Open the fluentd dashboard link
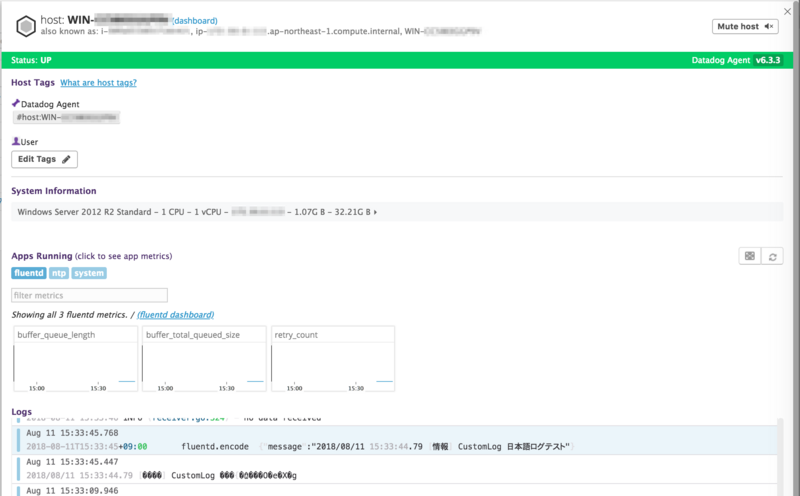The width and height of the screenshot is (800, 496). tap(176, 315)
